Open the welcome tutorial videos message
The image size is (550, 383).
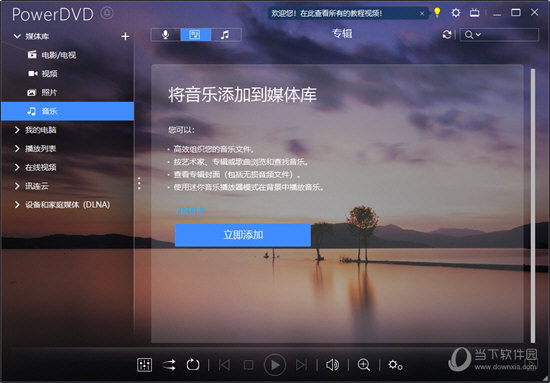(327, 14)
